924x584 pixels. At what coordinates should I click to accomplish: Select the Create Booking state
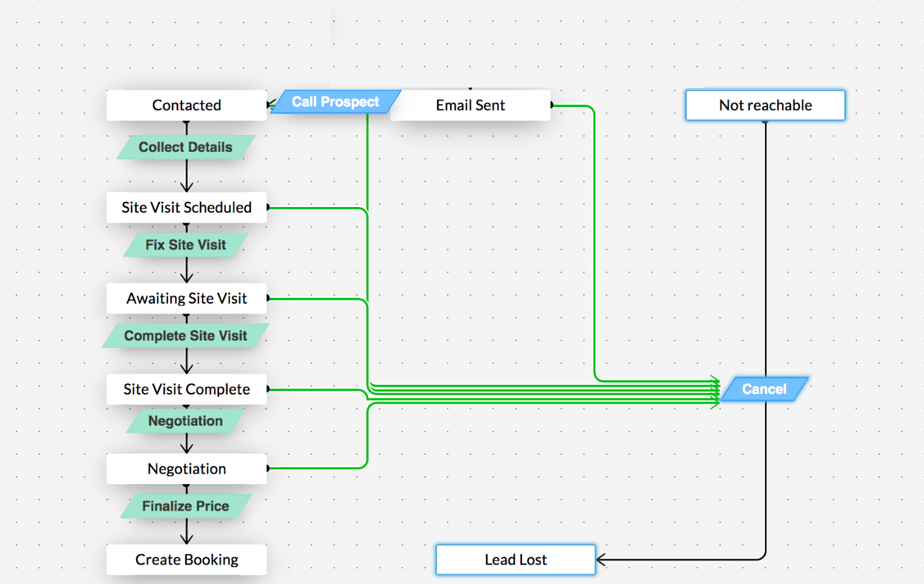[186, 559]
